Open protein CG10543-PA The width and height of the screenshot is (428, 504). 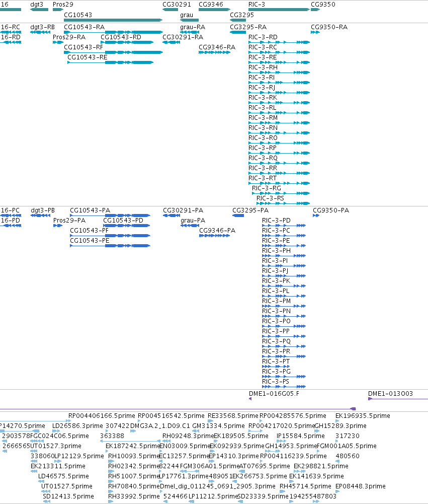(90, 210)
